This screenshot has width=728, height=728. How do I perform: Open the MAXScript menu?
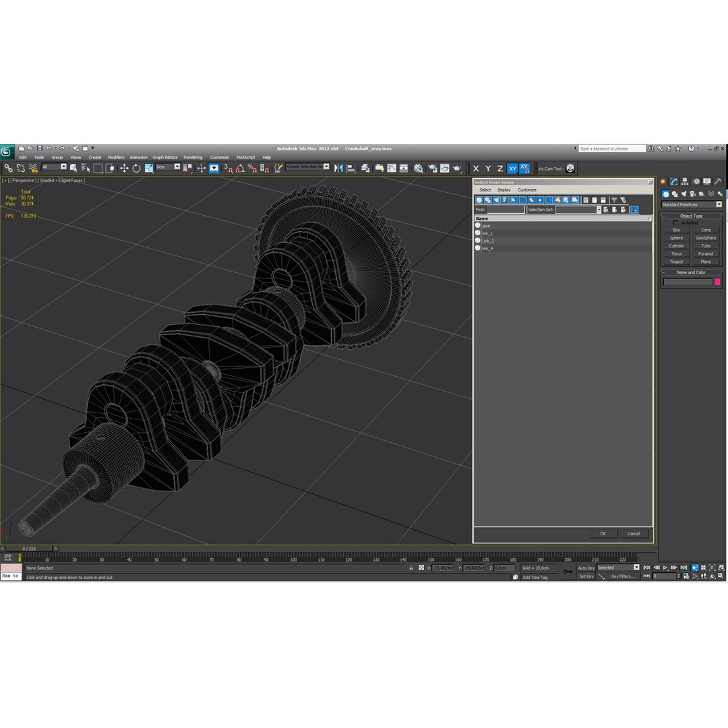[x=245, y=157]
